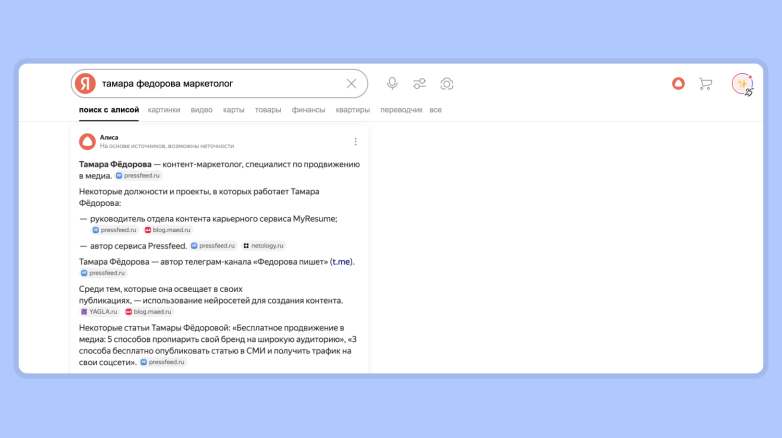The width and height of the screenshot is (782, 438).
Task: Open Alice assistant red icon at top right
Action: coord(678,83)
